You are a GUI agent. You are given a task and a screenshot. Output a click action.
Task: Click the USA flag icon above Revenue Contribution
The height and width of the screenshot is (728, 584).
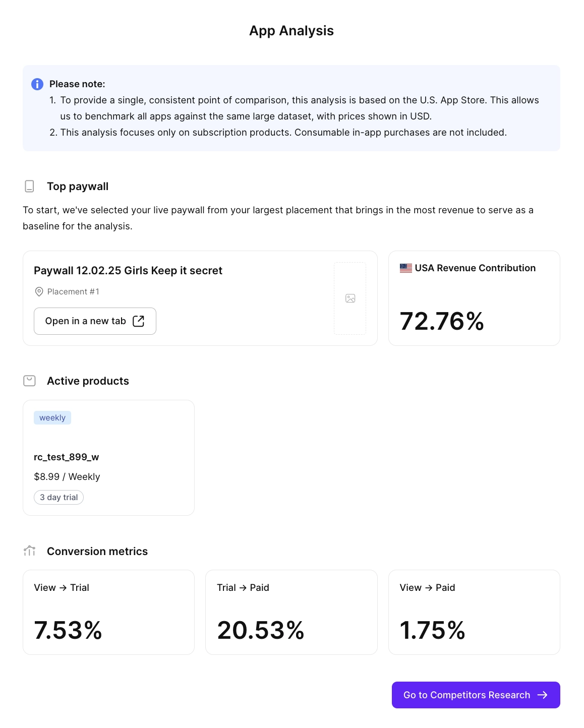tap(405, 268)
